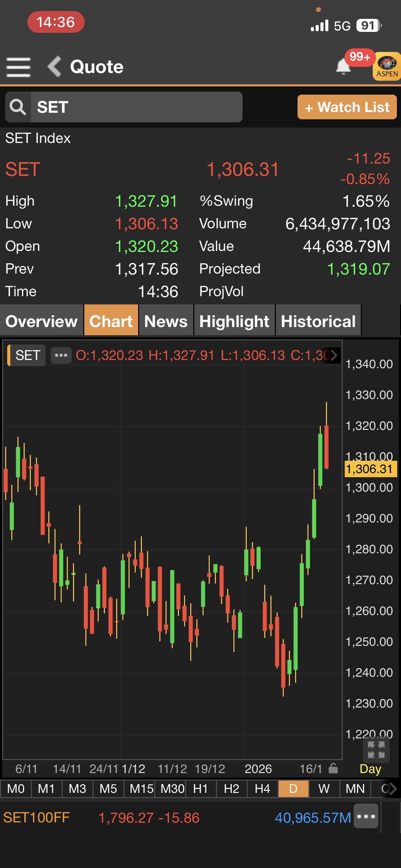Toggle the chart scroll lock icon
Image resolution: width=401 pixels, height=868 pixels.
(333, 768)
